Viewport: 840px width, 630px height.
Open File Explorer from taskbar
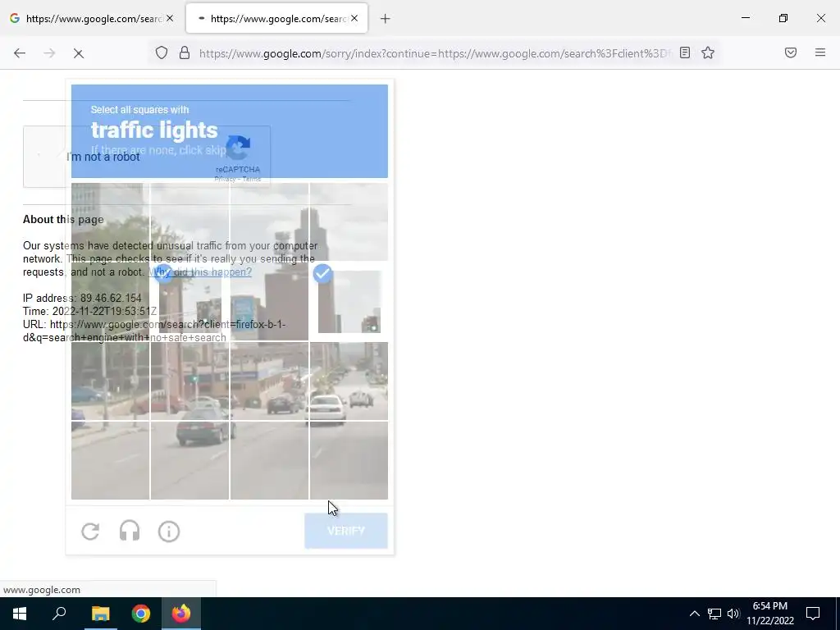click(100, 614)
